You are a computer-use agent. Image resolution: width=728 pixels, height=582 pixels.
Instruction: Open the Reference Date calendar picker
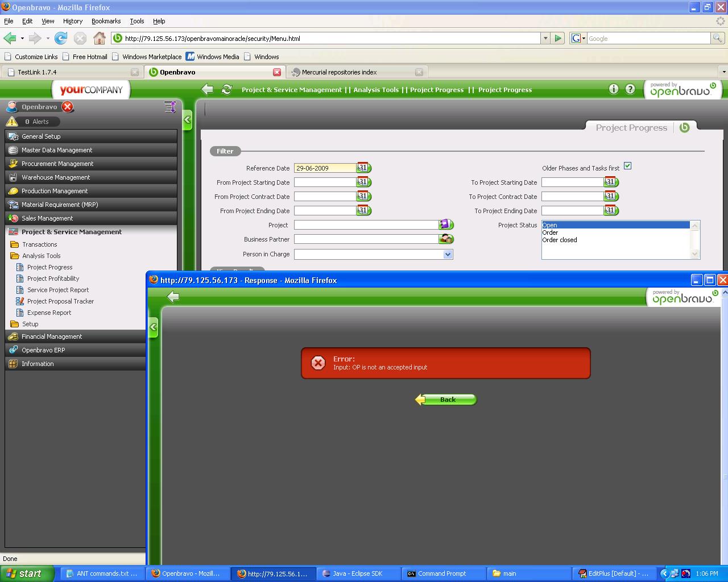coord(363,168)
